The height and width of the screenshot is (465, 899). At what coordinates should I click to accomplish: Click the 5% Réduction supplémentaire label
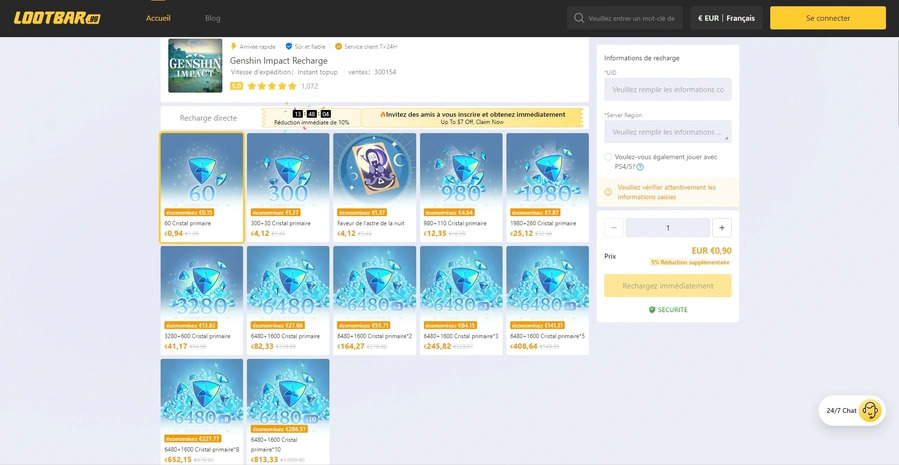pos(690,262)
